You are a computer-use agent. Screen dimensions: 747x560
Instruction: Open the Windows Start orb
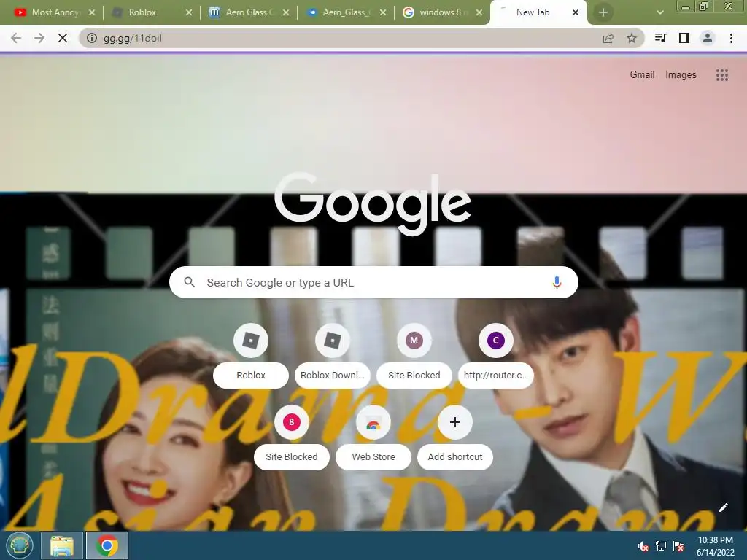tap(20, 545)
